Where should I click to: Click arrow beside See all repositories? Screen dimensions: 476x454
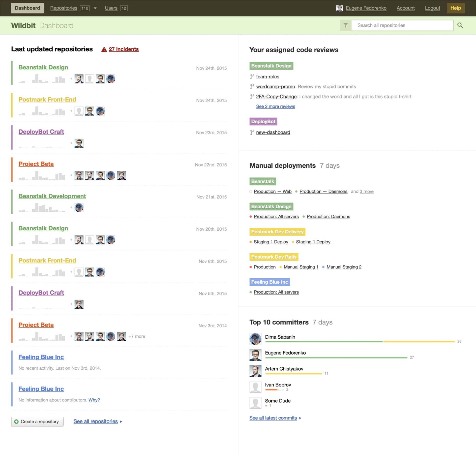121,422
